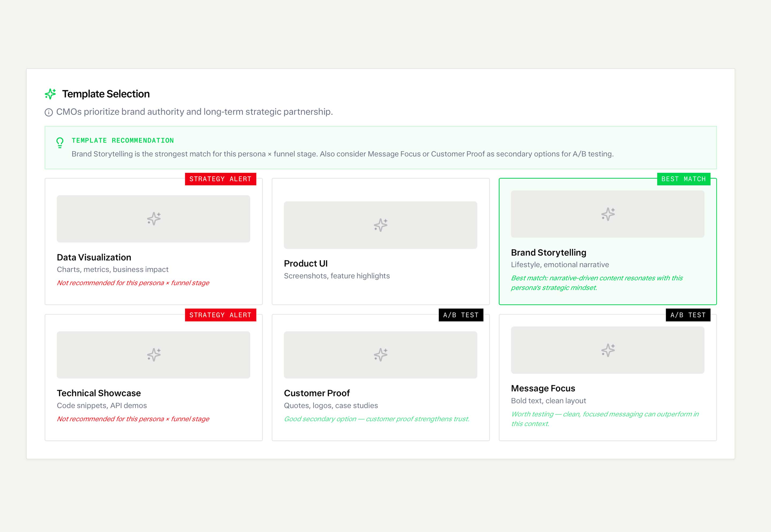The width and height of the screenshot is (771, 532).
Task: Select the Brand Storytelling template title
Action: 549,253
